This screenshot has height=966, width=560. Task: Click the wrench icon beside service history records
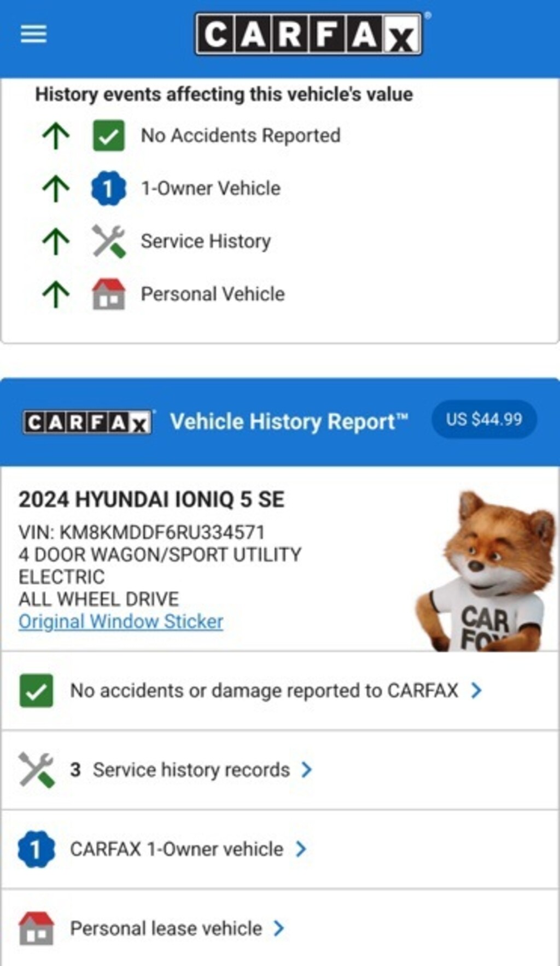tap(36, 770)
